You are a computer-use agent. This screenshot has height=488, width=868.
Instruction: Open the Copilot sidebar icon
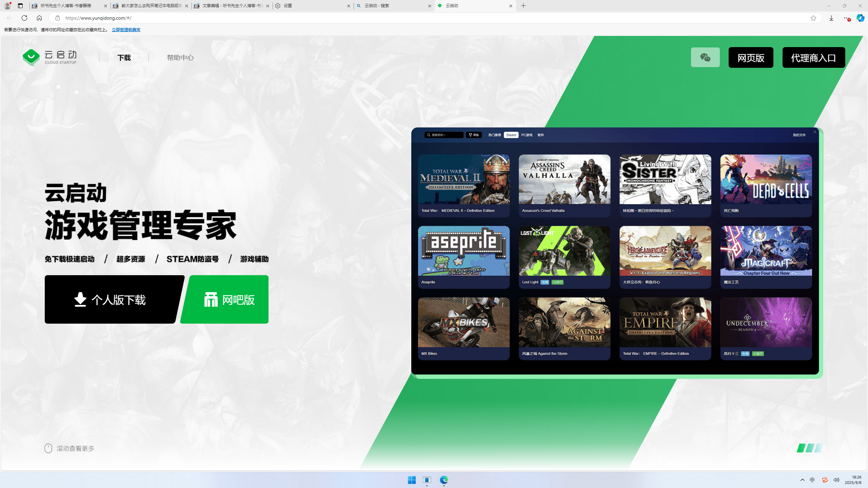860,18
